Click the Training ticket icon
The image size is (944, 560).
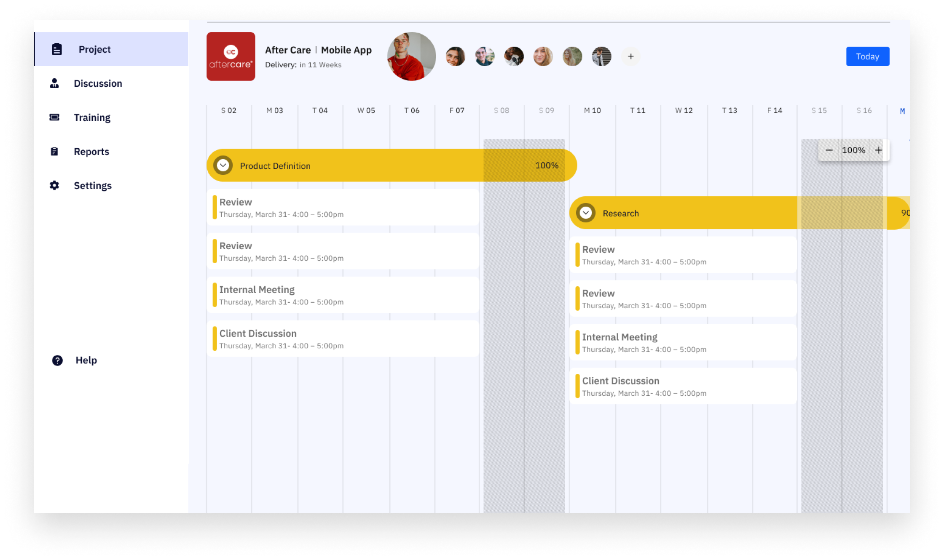pos(54,117)
